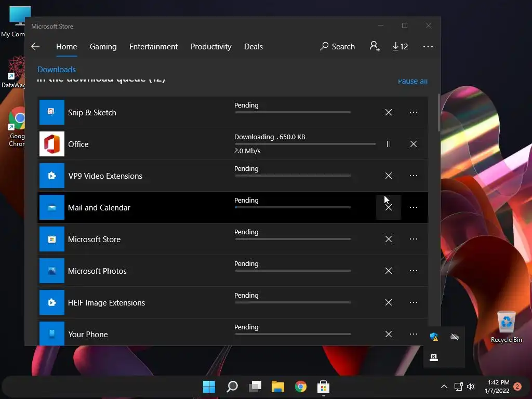Image resolution: width=532 pixels, height=399 pixels.
Task: Collapse the hidden icons tray chevron
Action: pyautogui.click(x=444, y=387)
